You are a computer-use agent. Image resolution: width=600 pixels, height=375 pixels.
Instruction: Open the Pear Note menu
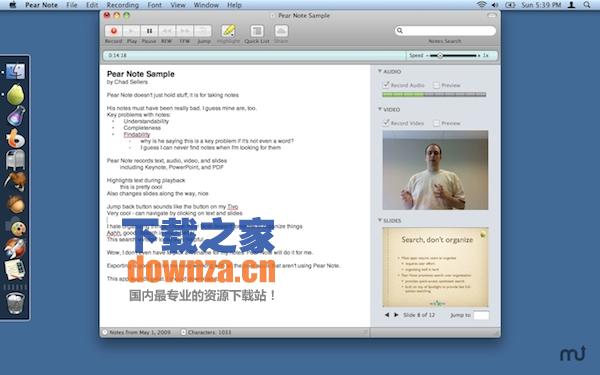pos(41,5)
